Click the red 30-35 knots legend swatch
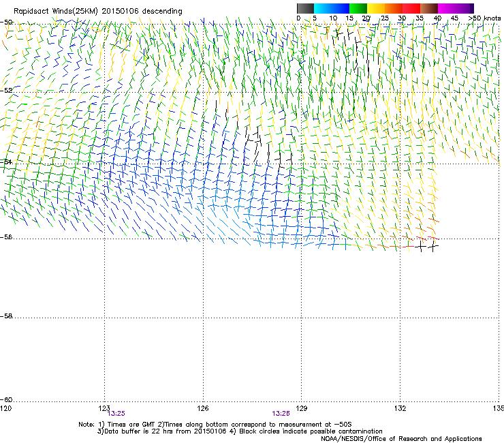504x443 pixels. click(411, 8)
